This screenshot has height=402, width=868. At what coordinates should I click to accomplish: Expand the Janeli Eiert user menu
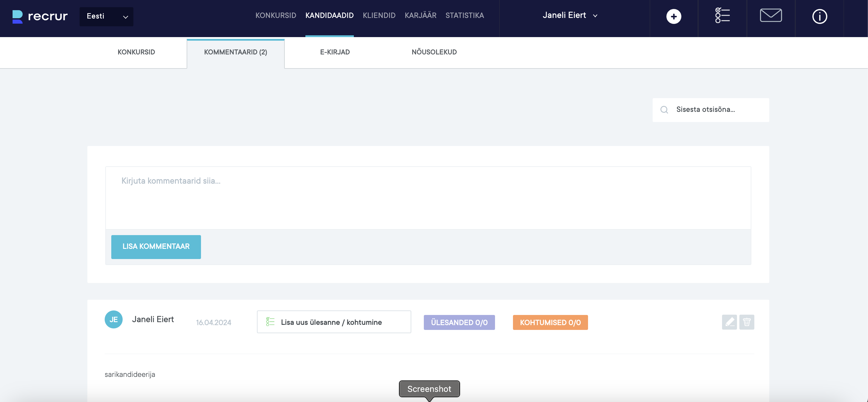click(570, 16)
